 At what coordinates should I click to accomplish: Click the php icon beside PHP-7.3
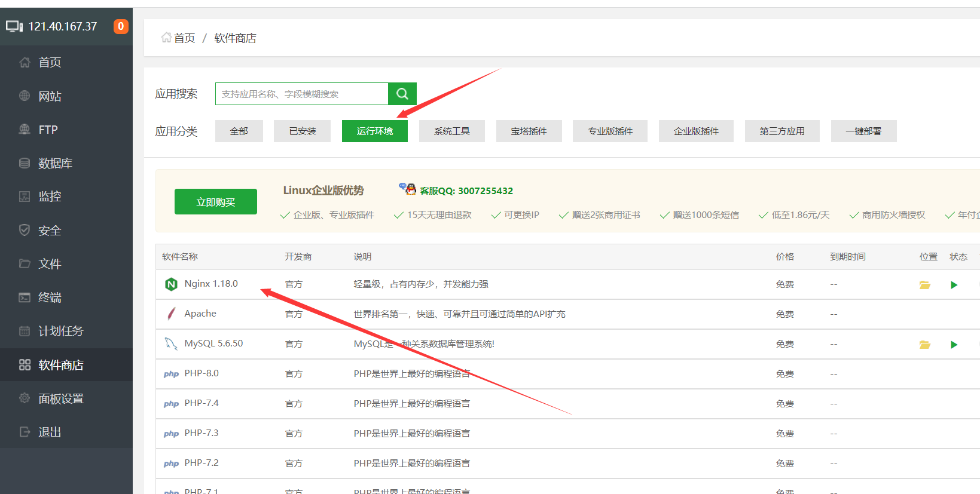(171, 434)
